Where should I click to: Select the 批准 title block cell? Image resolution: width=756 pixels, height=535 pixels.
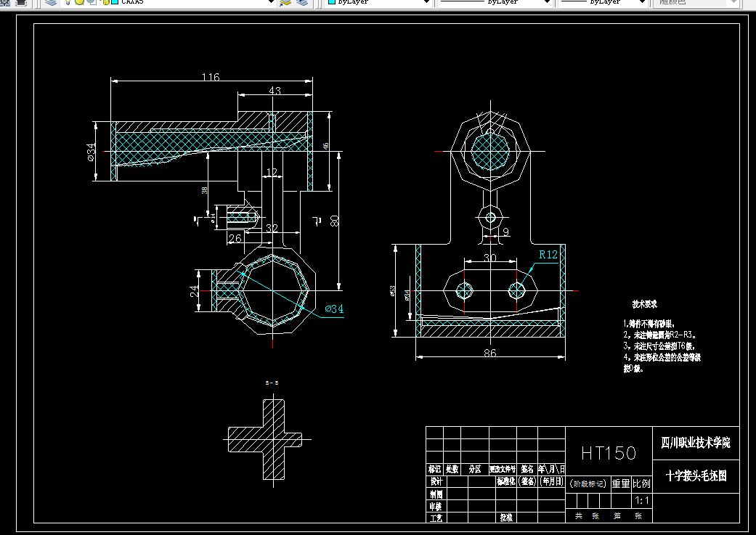tap(506, 518)
